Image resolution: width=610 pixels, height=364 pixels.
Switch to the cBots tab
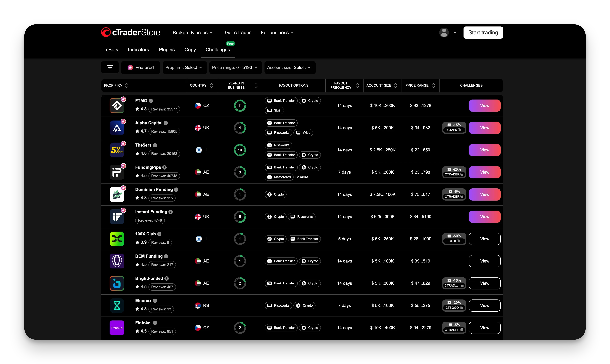click(x=112, y=50)
